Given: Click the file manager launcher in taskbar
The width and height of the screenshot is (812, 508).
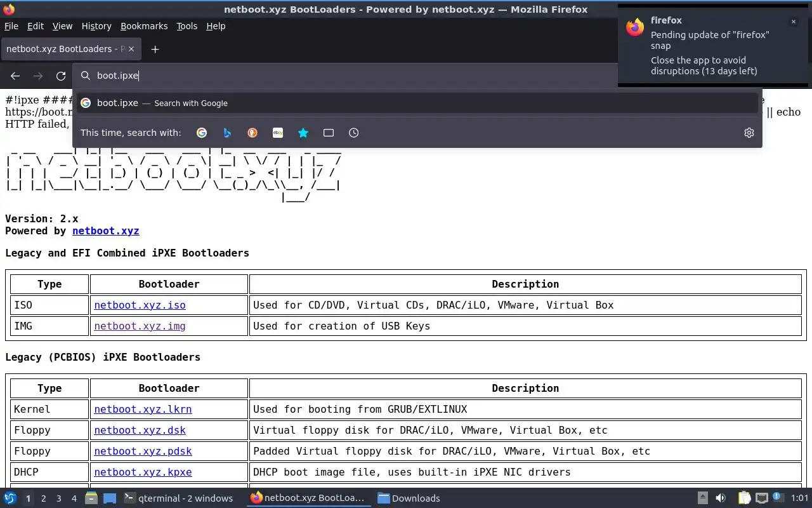Looking at the screenshot, I should point(91,498).
